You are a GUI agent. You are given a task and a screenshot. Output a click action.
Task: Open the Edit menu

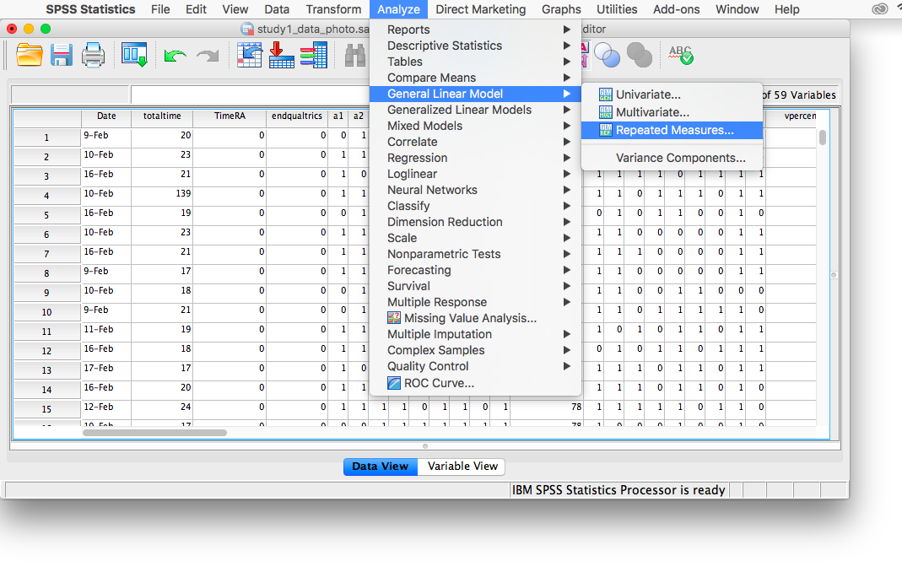click(196, 9)
